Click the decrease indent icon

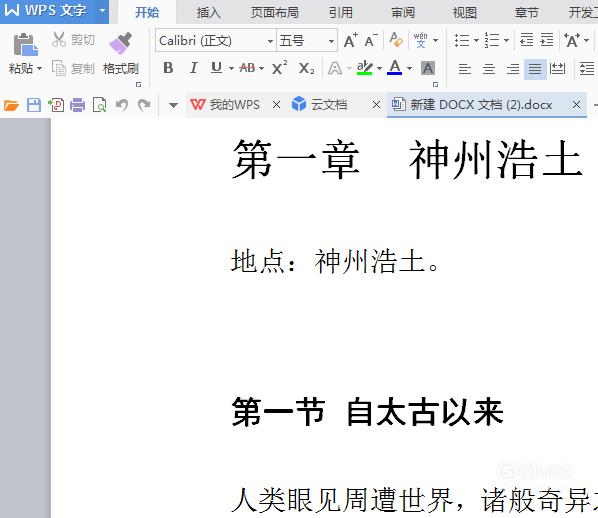pyautogui.click(x=527, y=40)
